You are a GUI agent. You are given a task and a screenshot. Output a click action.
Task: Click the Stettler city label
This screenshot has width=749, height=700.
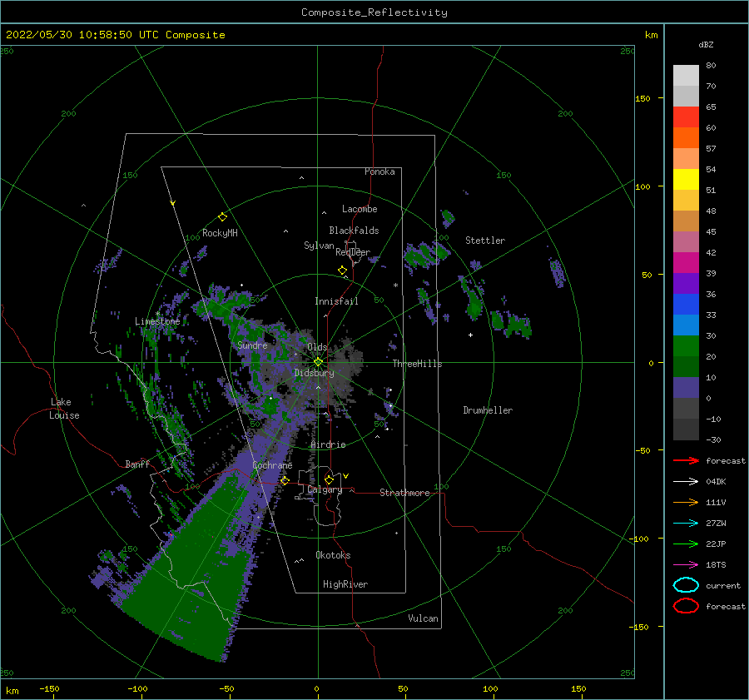[x=485, y=241]
